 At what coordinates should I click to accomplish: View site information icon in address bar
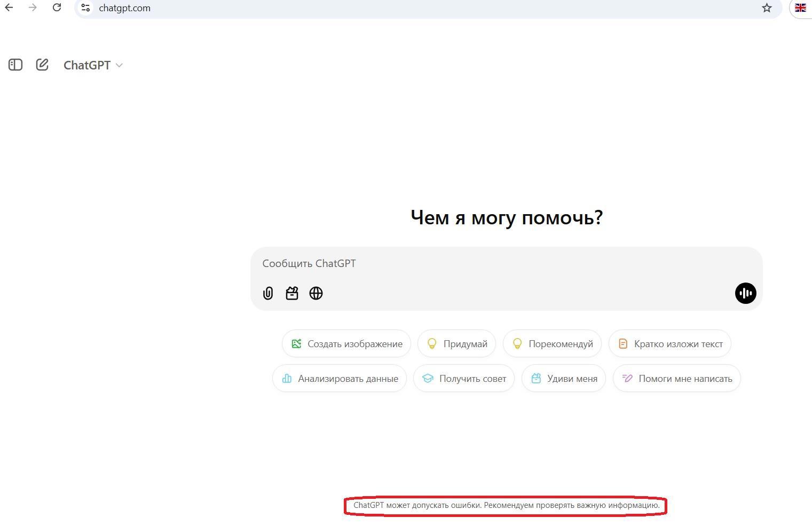coord(85,8)
